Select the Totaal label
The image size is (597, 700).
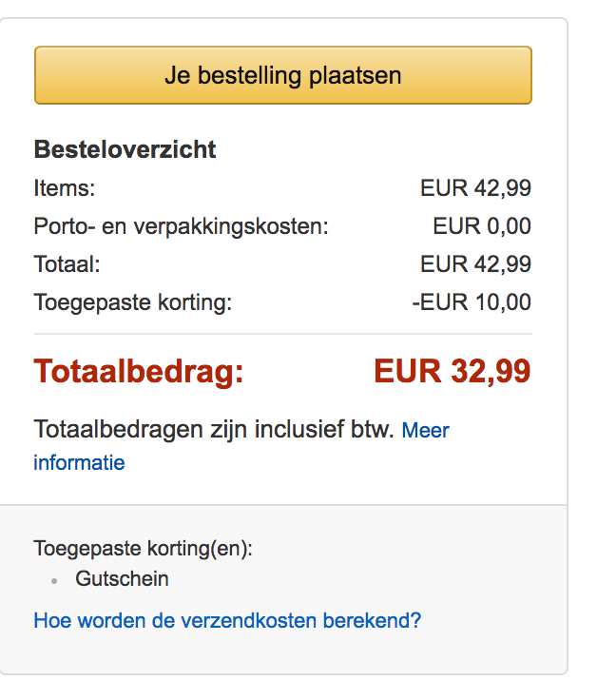pos(67,264)
